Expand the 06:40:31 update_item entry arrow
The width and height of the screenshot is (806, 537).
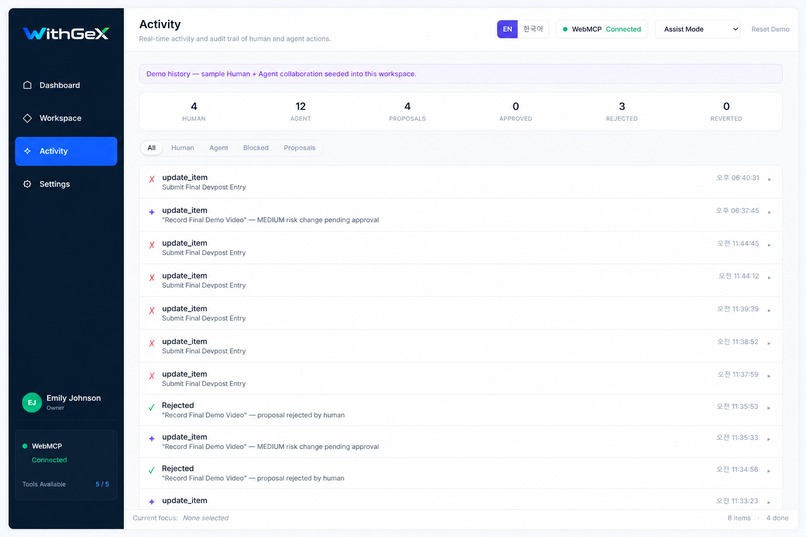pos(770,179)
